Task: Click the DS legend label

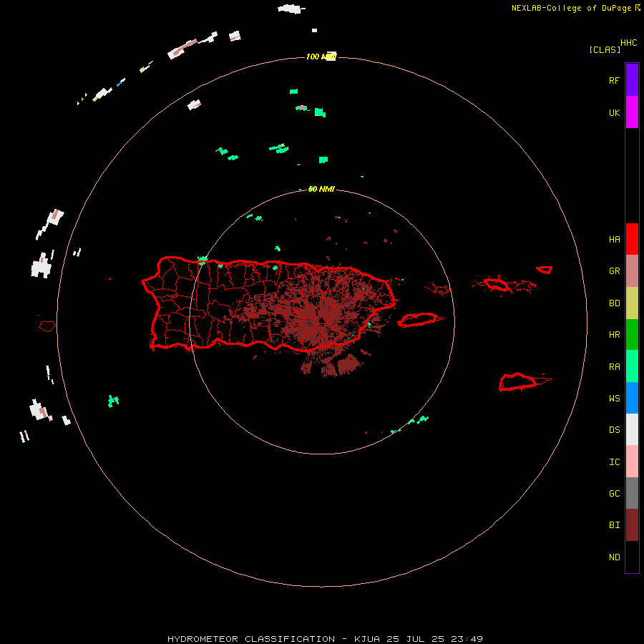Action: [x=614, y=429]
